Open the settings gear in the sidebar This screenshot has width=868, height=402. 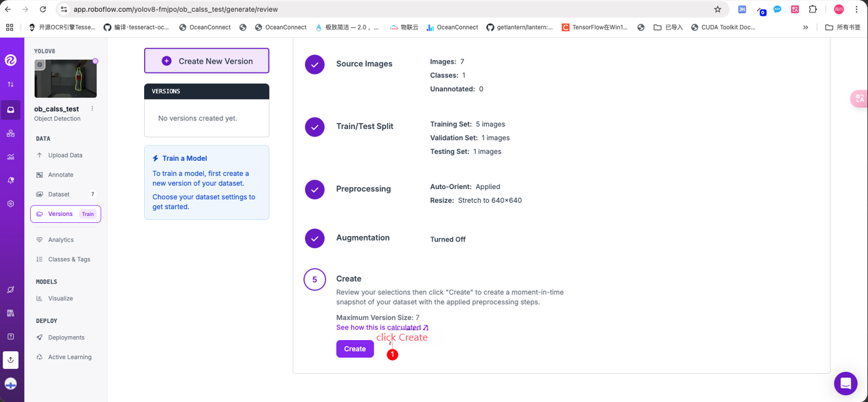pos(11,204)
